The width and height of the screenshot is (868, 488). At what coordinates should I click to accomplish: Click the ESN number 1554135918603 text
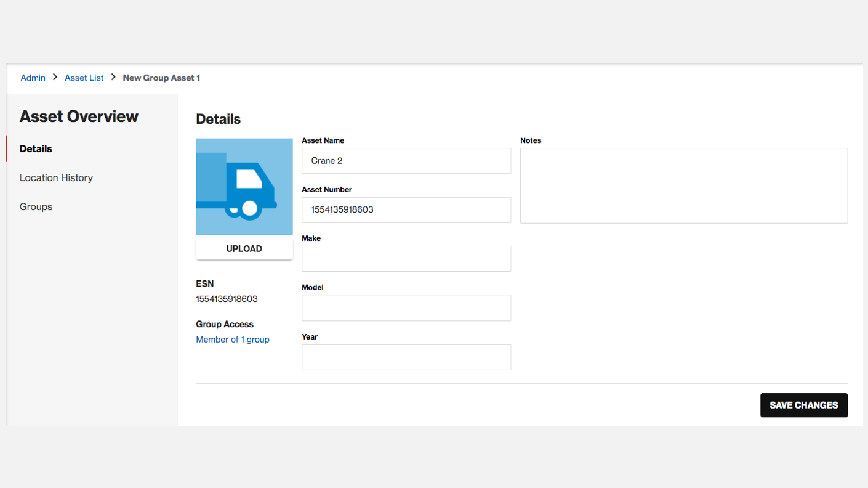(x=227, y=299)
